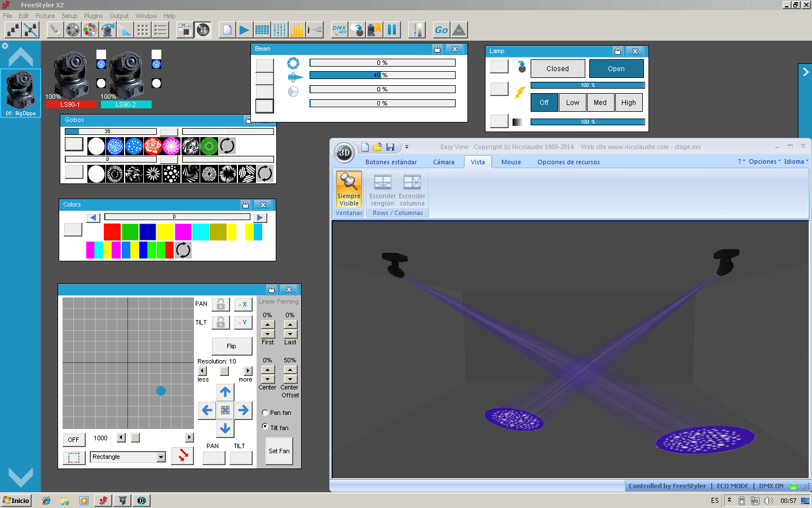Image resolution: width=812 pixels, height=508 pixels.
Task: Expand the right side panel arrow
Action: [x=805, y=72]
